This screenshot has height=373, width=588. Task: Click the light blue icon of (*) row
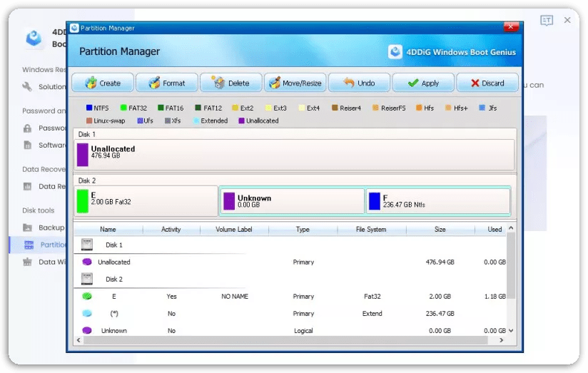point(87,313)
